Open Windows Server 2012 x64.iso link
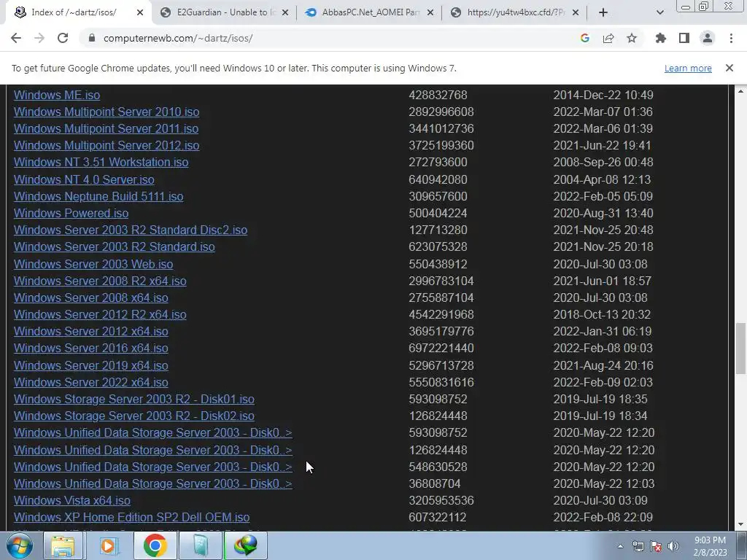747x560 pixels. pos(91,331)
